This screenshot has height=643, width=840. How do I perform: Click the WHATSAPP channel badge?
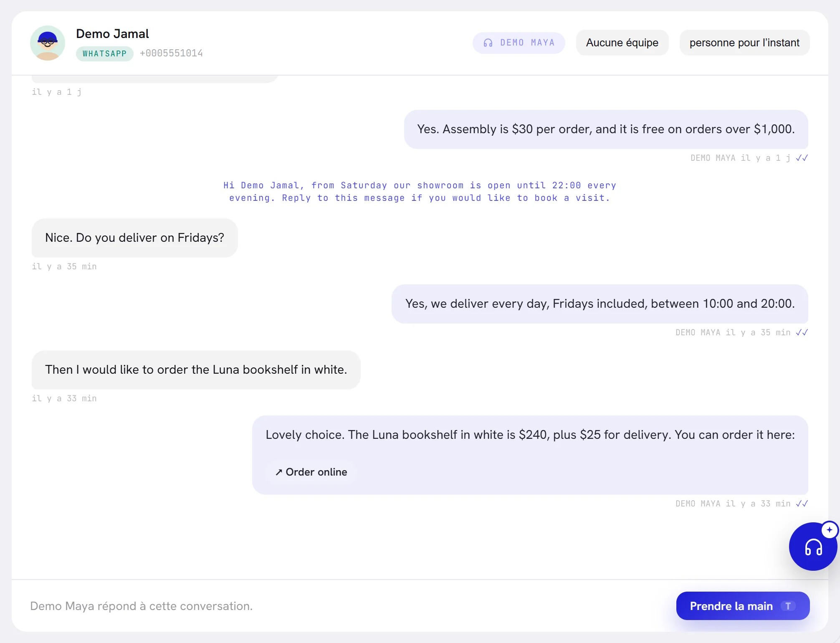coord(104,53)
